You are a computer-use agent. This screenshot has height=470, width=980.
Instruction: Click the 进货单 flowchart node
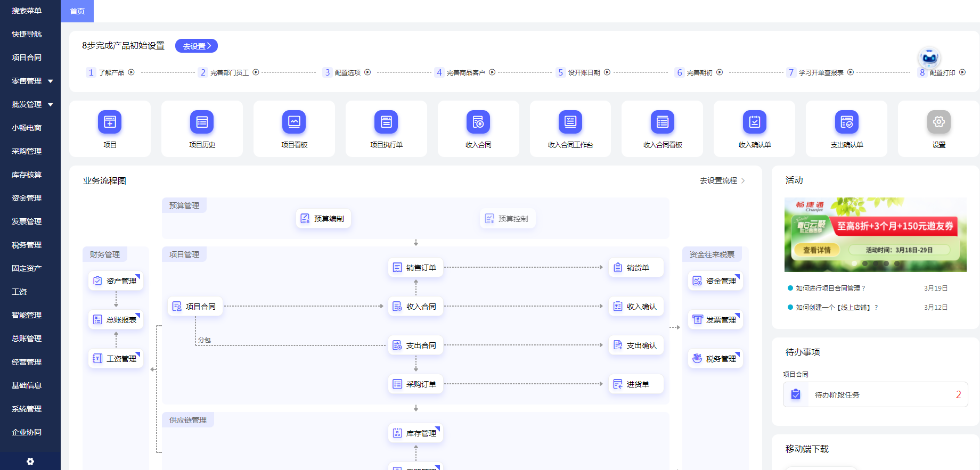(x=636, y=384)
